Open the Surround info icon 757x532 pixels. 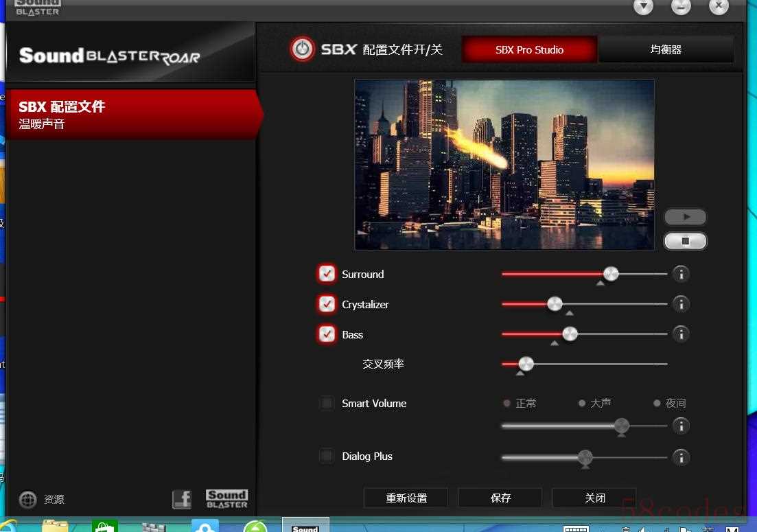point(681,274)
